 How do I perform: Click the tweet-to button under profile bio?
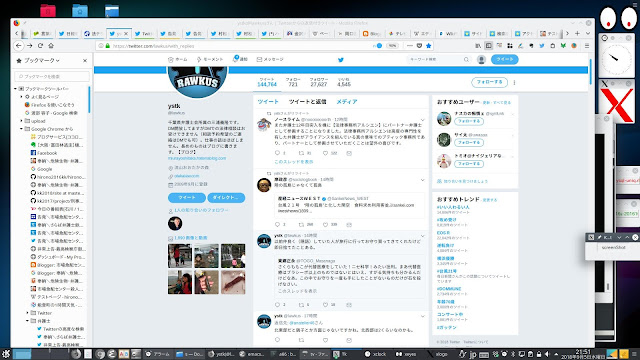pyautogui.click(x=187, y=198)
